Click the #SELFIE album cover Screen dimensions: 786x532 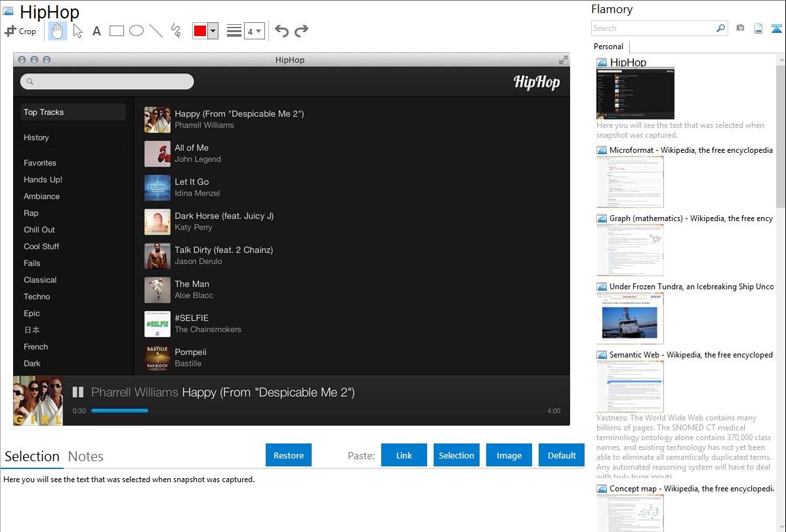pyautogui.click(x=157, y=324)
